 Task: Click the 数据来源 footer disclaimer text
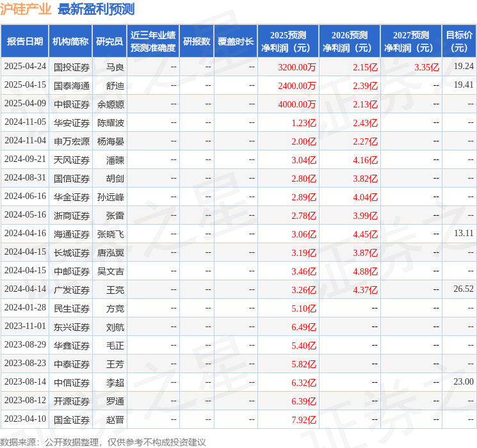coord(103,442)
